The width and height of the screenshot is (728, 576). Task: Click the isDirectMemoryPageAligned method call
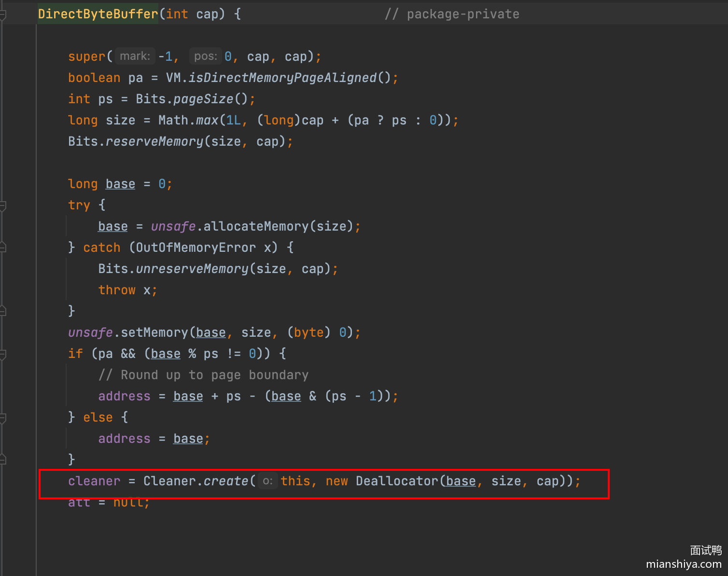(x=282, y=78)
